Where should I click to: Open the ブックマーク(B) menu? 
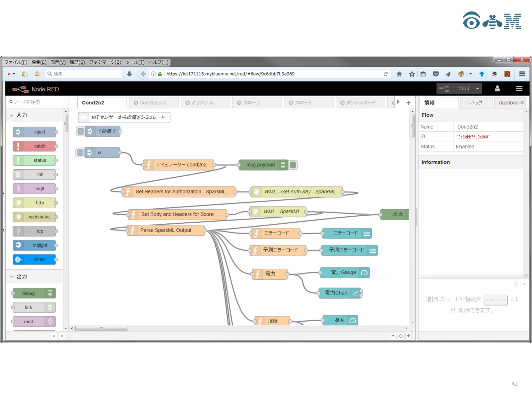(x=105, y=62)
